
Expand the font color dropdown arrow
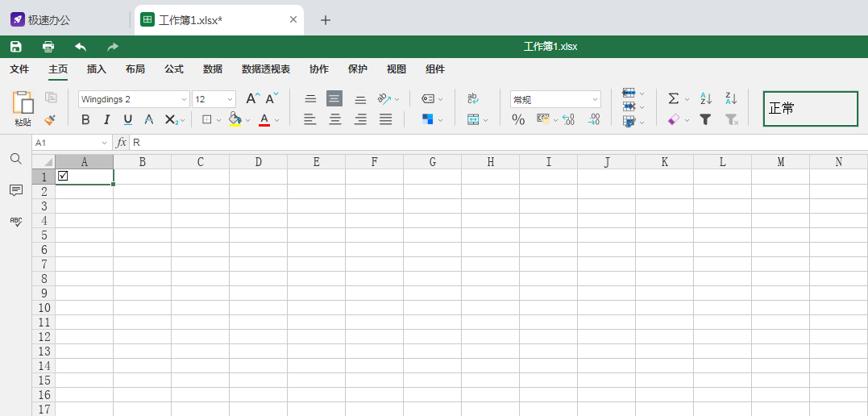pos(276,119)
